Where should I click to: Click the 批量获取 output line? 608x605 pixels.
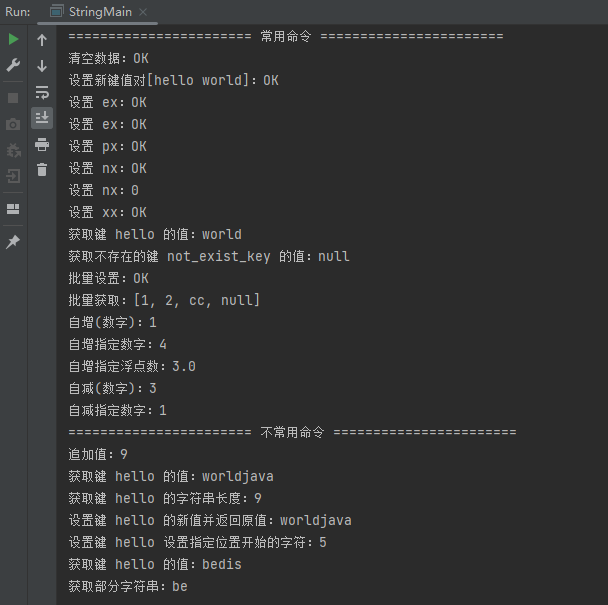[x=164, y=300]
